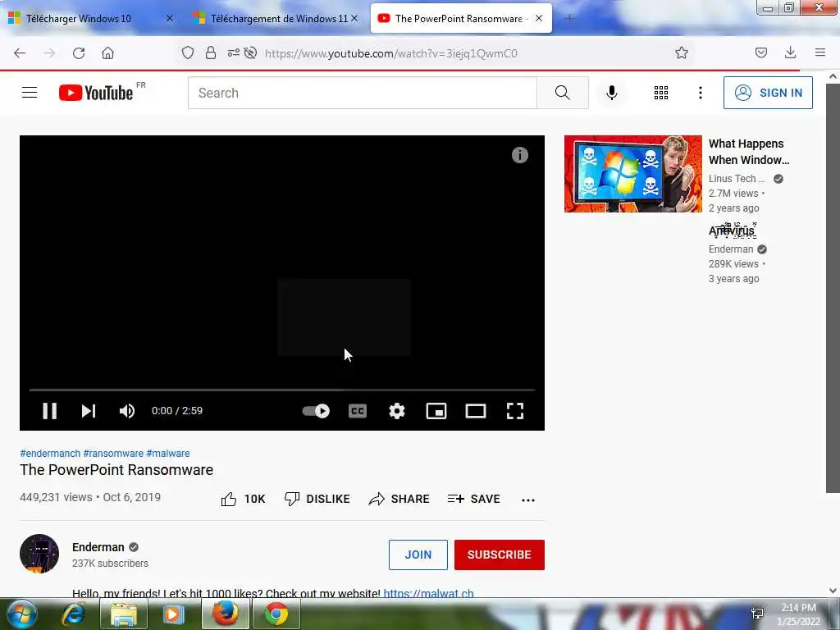The width and height of the screenshot is (840, 630).
Task: Open the What Happens When Windows thumbnail
Action: tap(632, 174)
